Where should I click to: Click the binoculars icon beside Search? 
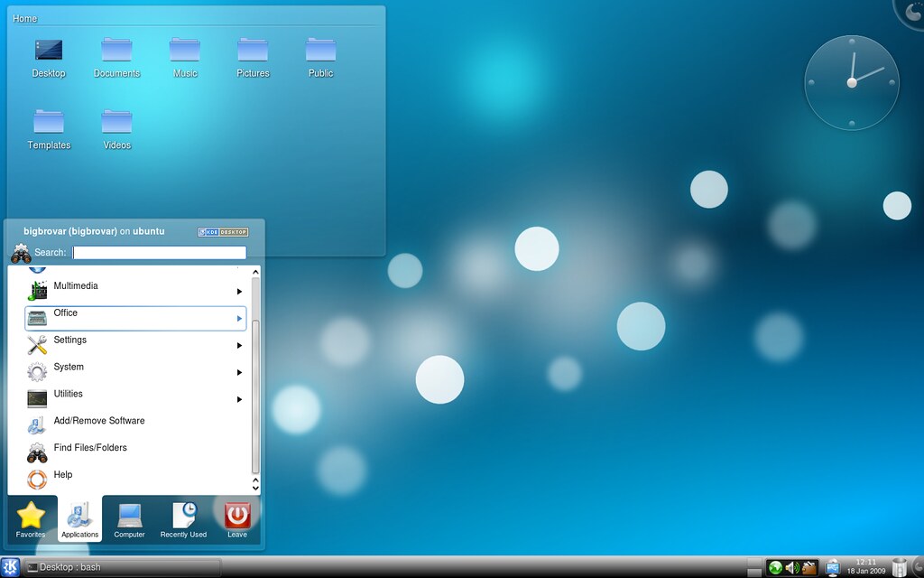pos(22,253)
